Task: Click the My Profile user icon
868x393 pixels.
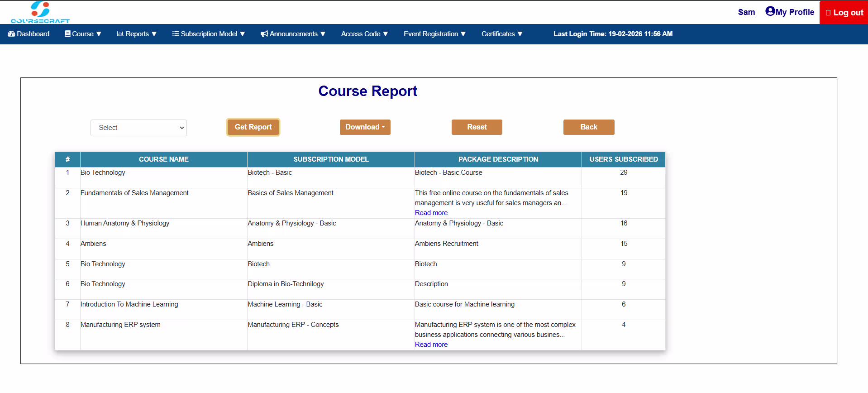Action: [770, 11]
